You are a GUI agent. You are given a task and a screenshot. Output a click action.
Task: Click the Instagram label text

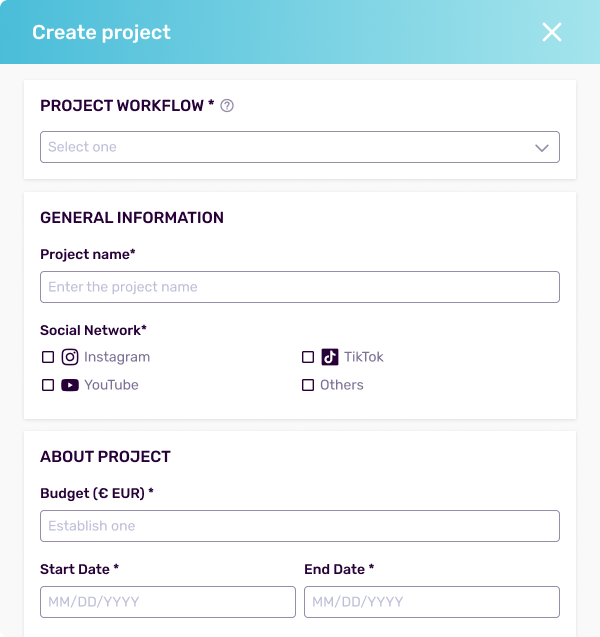point(117,357)
